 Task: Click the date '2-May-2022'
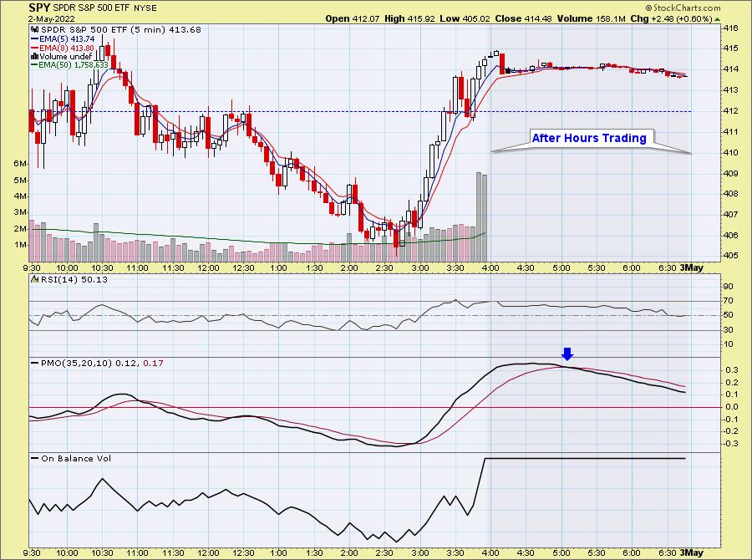(51, 19)
